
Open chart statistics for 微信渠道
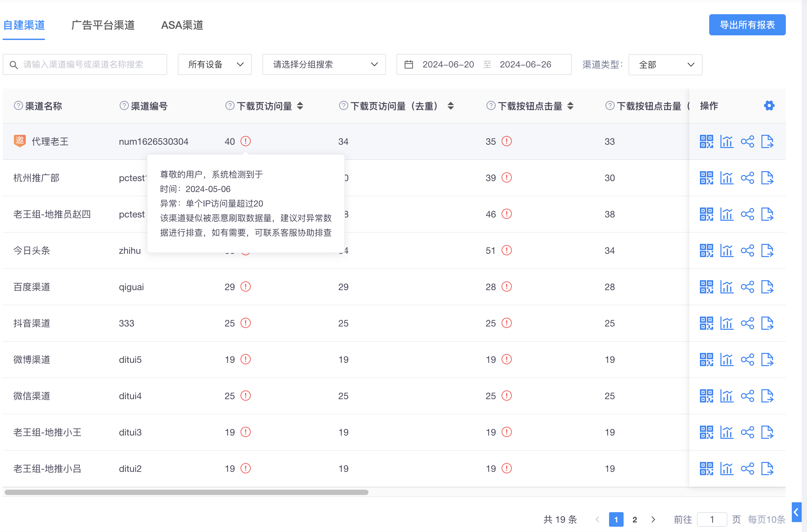pyautogui.click(x=727, y=396)
